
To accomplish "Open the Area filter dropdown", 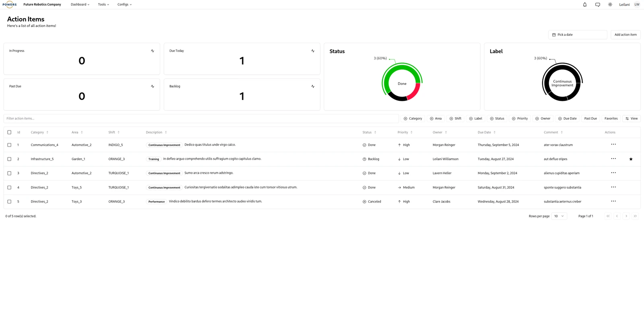I will click(x=436, y=118).
